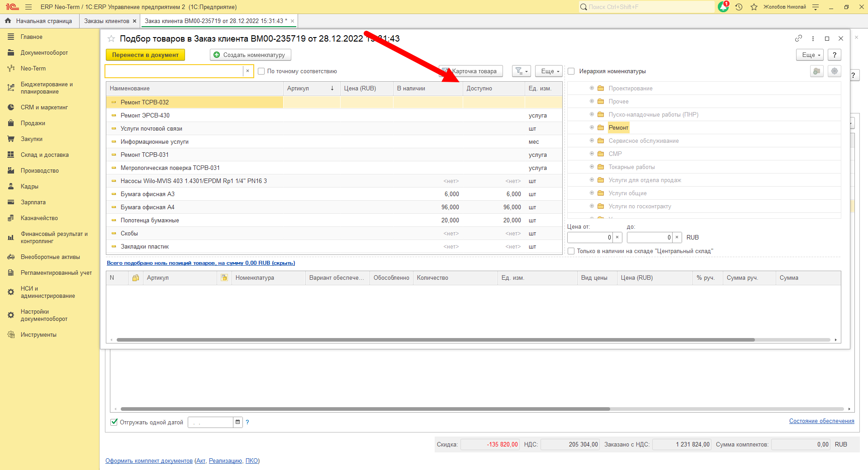Click Цена от input field
The image size is (868, 470).
pos(590,237)
